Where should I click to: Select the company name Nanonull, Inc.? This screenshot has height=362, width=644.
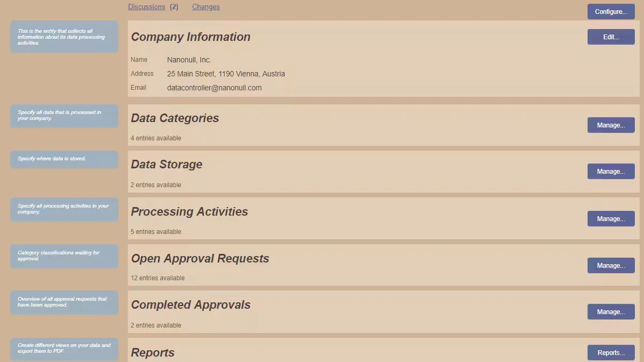point(189,60)
